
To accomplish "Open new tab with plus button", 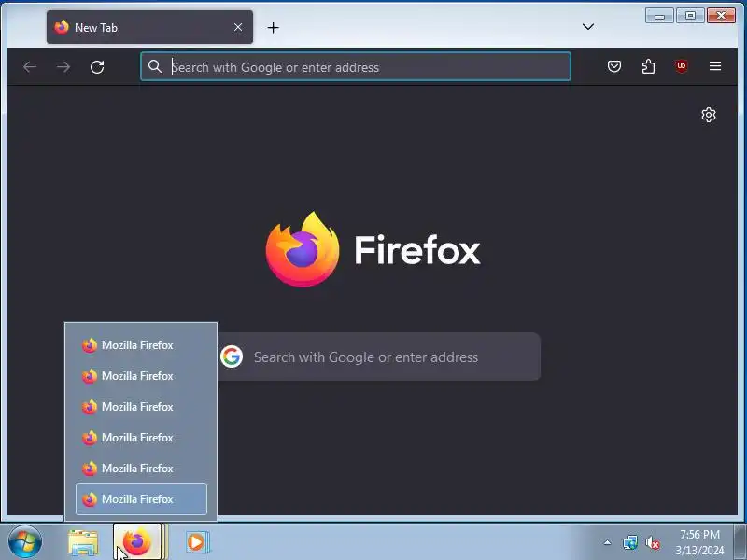I will coord(273,28).
